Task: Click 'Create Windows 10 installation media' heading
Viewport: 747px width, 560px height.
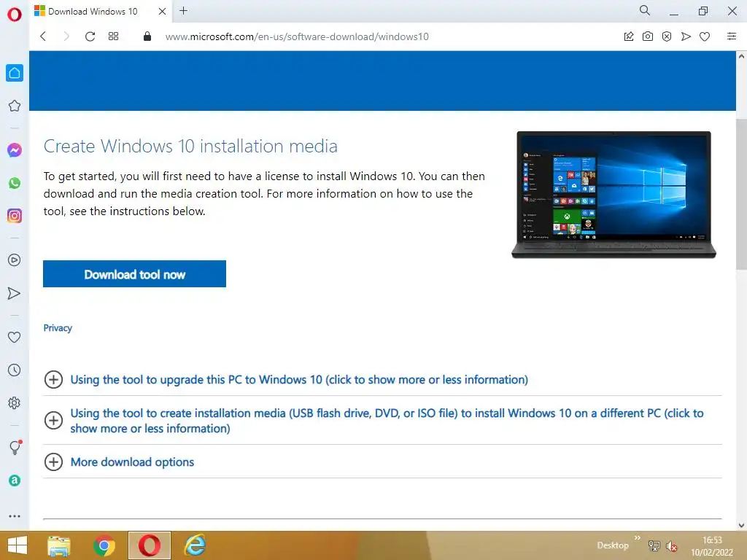Action: tap(190, 146)
